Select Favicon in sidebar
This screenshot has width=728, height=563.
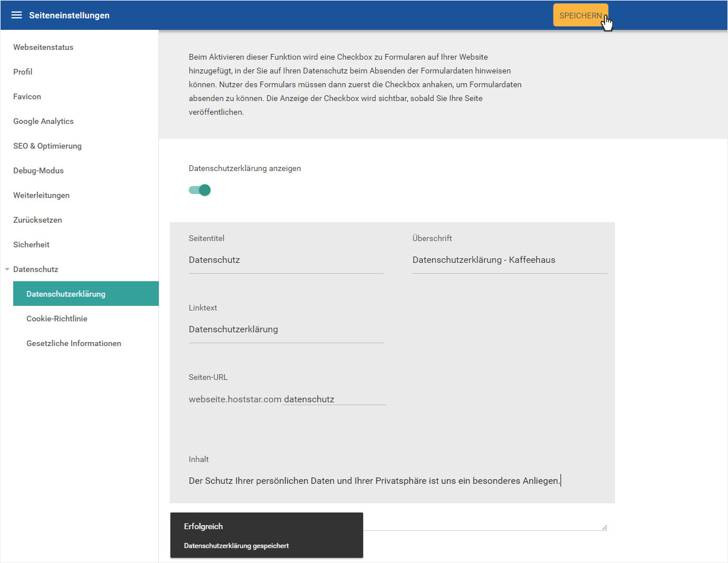coord(27,96)
